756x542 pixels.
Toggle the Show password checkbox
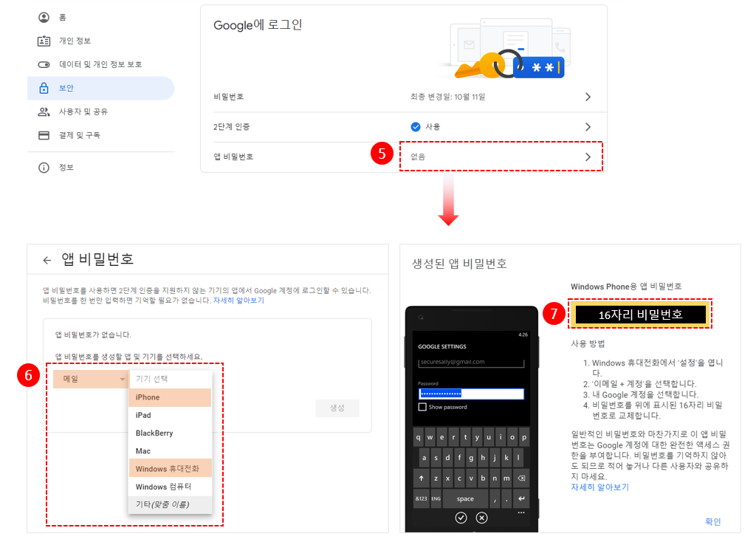[422, 407]
